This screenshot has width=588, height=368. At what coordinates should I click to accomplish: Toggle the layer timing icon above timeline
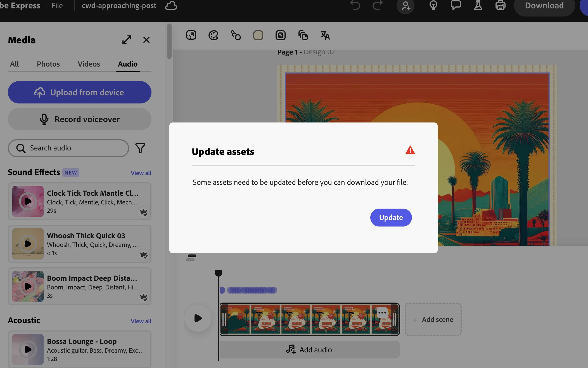191,258
